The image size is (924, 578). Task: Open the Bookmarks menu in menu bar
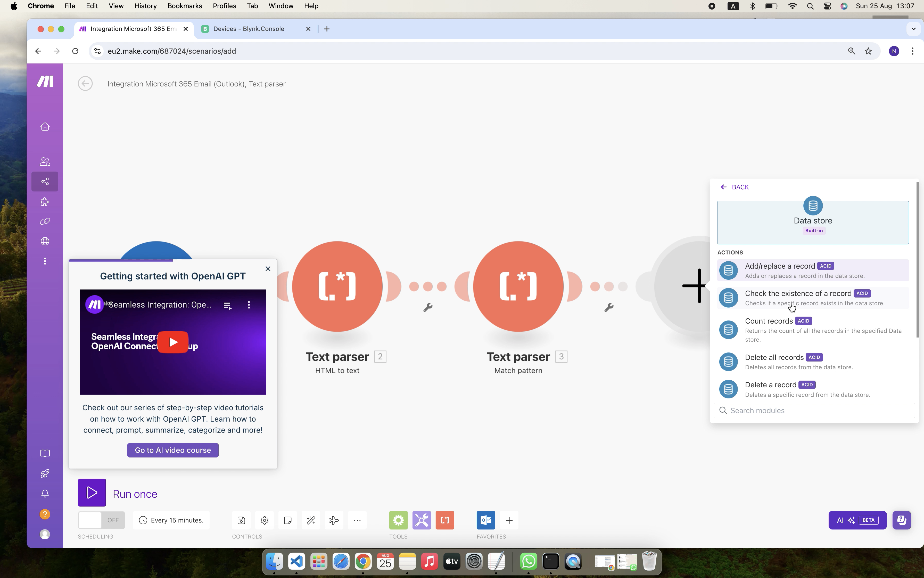185,6
